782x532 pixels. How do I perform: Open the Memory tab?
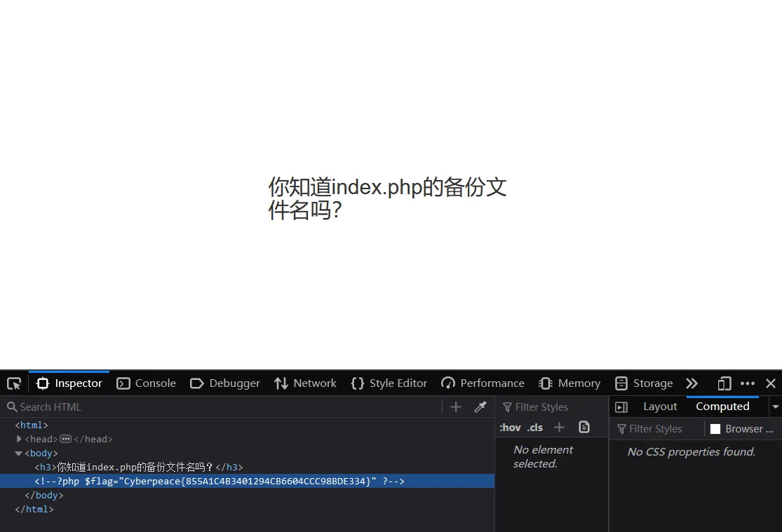[x=569, y=383]
